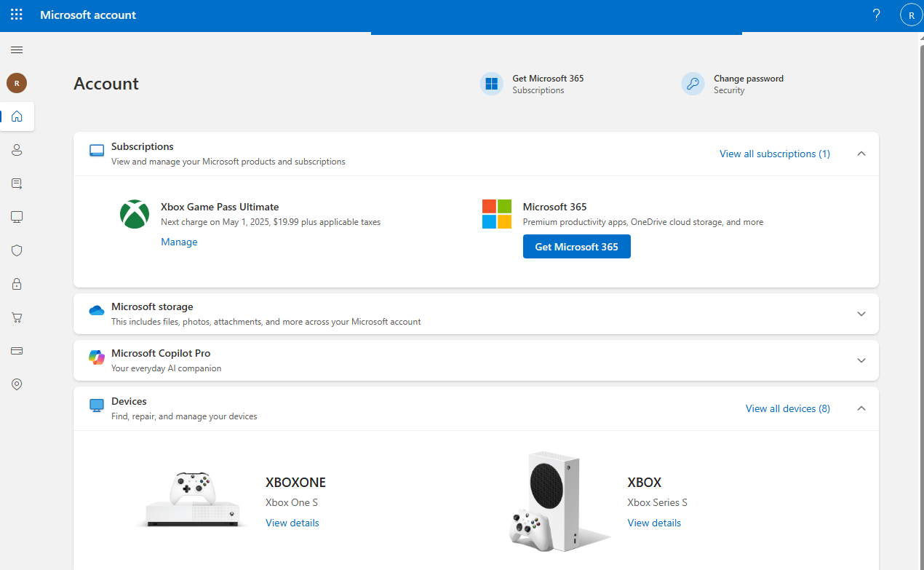Open the Devices monitor icon in sidebar
Viewport: 924px width, 570px height.
point(17,217)
